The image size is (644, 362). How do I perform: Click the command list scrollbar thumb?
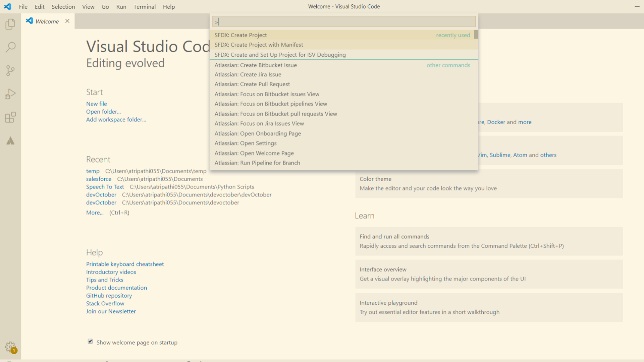[476, 35]
